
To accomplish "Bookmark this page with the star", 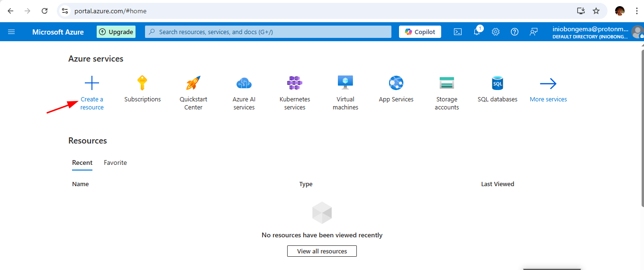I will [x=596, y=11].
